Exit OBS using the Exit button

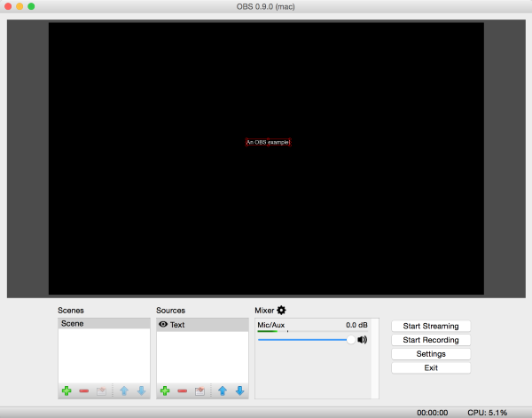(430, 367)
